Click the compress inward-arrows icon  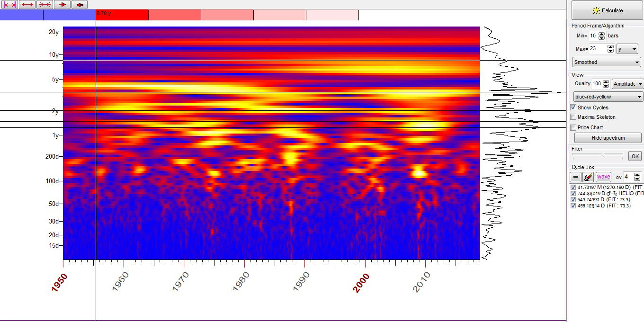coord(45,4)
